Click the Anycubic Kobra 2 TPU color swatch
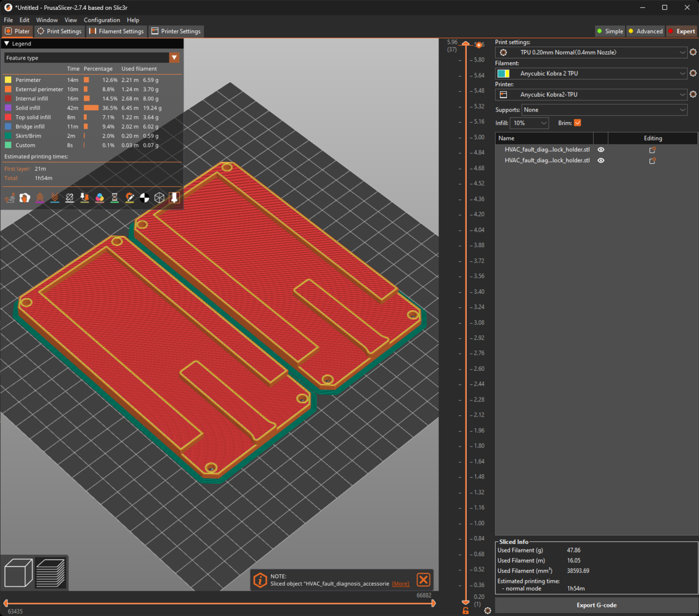Screen dimensions: 699x616 (x=503, y=74)
